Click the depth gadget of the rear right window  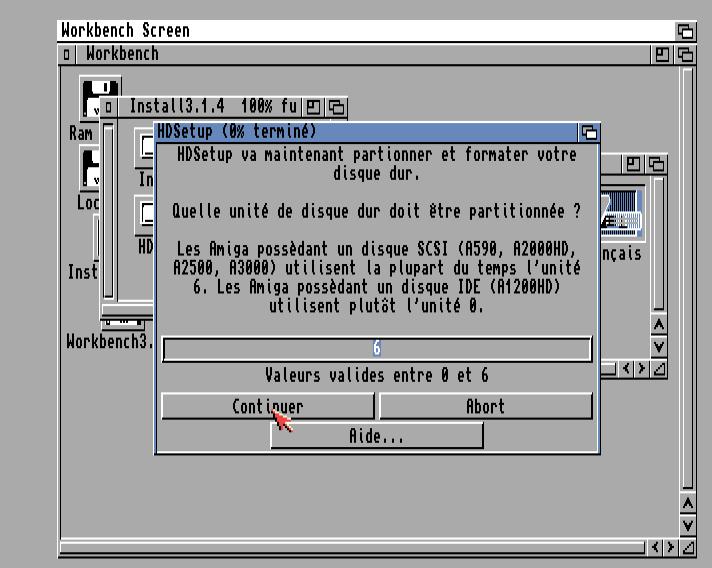[656, 163]
